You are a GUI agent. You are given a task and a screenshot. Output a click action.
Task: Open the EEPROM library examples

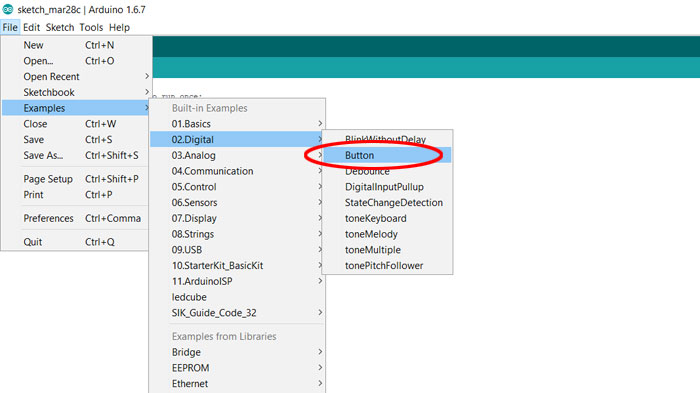pyautogui.click(x=237, y=368)
